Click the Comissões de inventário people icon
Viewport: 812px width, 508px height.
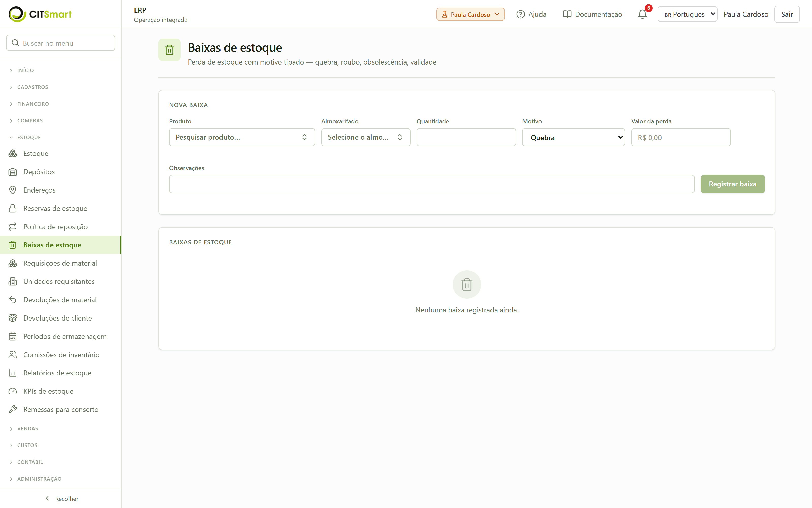[x=13, y=355]
